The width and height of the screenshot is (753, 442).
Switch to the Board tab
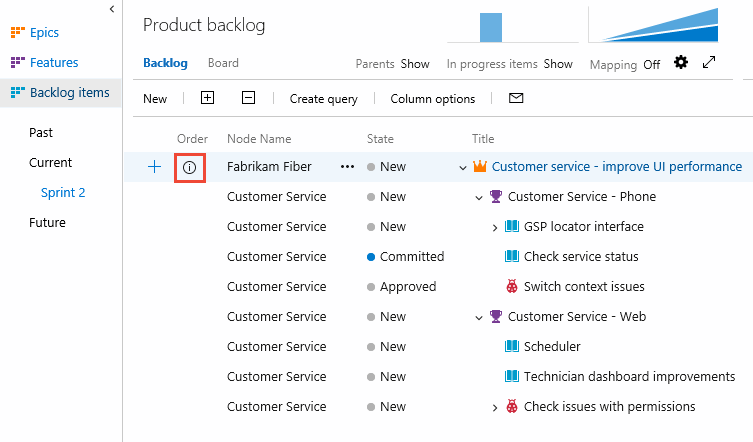[223, 63]
